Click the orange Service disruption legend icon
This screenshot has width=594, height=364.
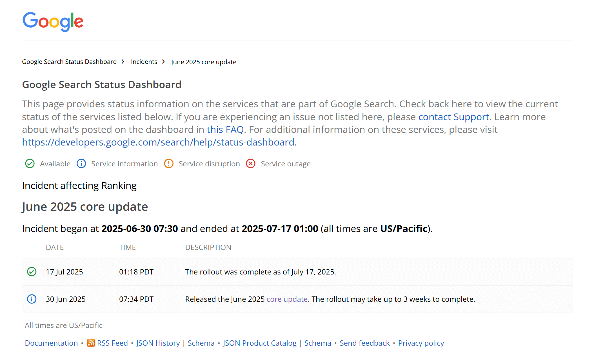(x=169, y=164)
